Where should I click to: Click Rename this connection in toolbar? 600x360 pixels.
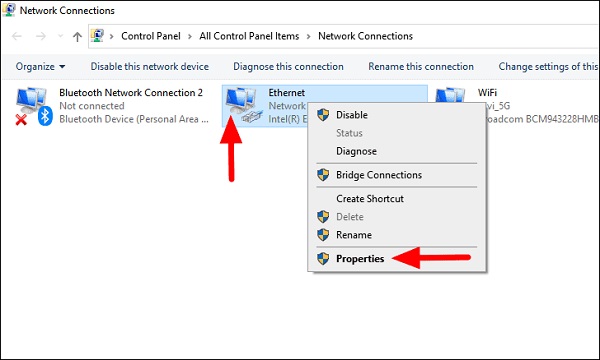tap(421, 67)
